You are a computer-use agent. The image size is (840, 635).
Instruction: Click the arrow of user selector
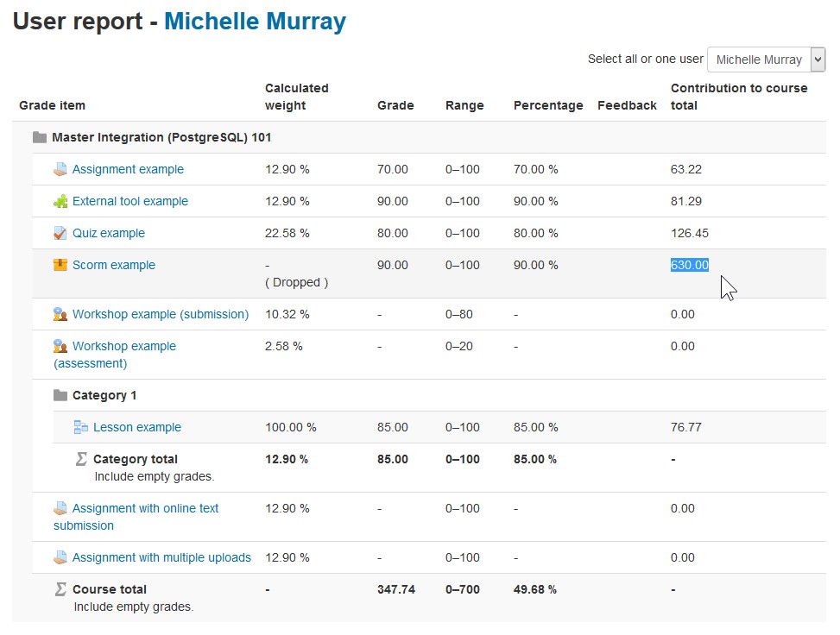[x=818, y=60]
